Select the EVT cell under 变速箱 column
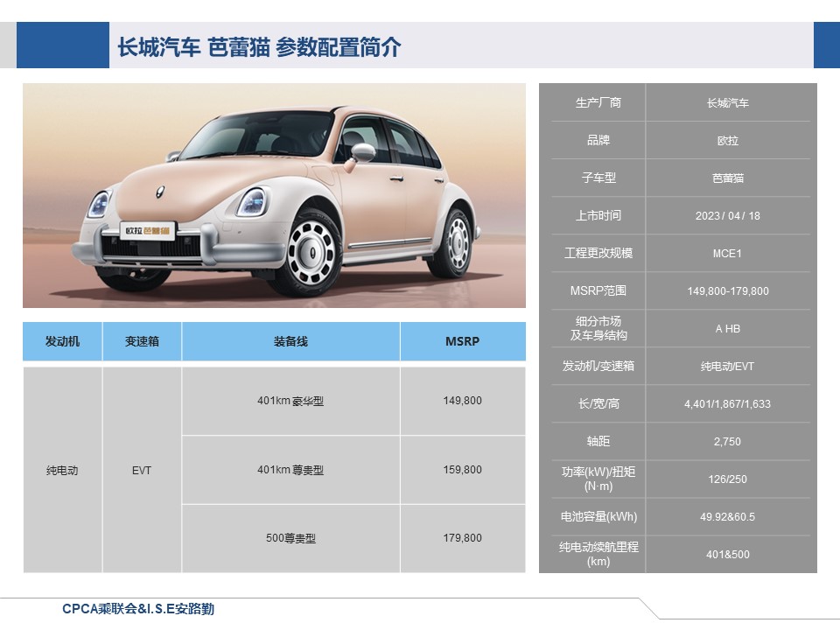 [x=142, y=470]
